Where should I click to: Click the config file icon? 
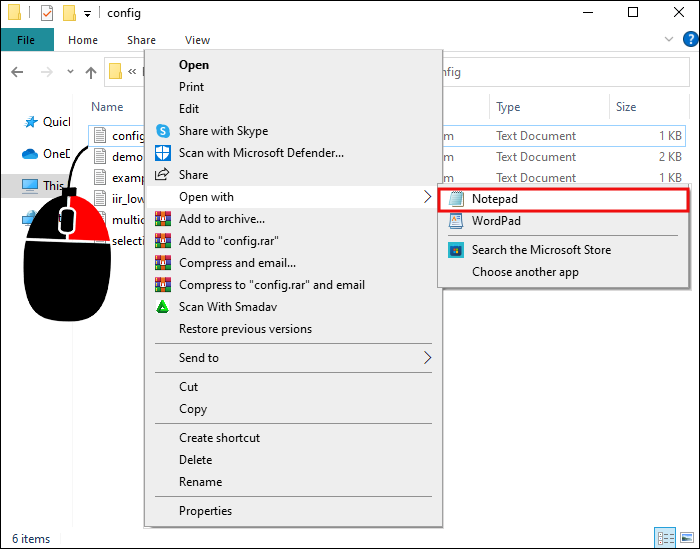tap(100, 136)
